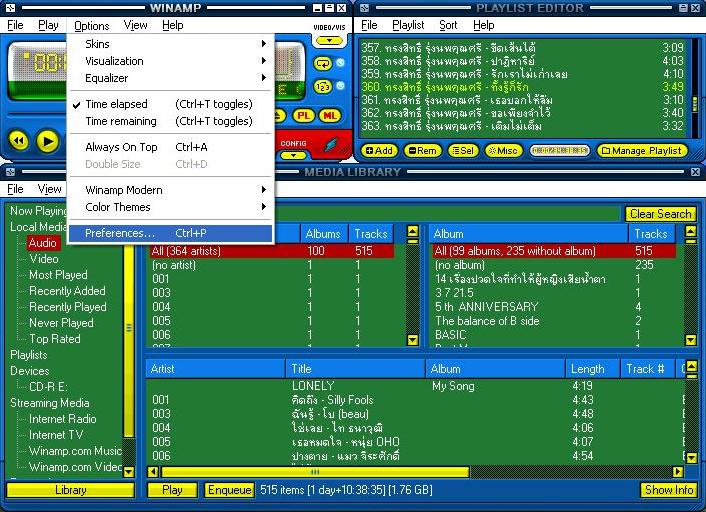Click the Previous track button in Winamp

click(19, 141)
